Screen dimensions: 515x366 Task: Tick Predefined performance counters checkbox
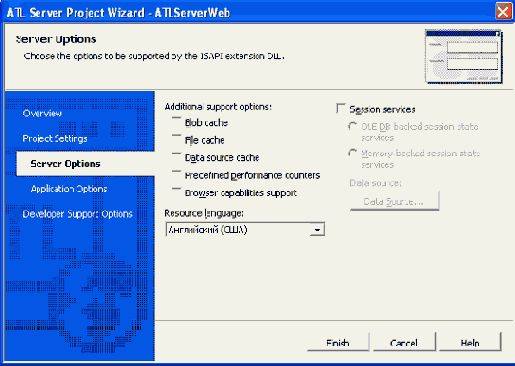pos(177,175)
